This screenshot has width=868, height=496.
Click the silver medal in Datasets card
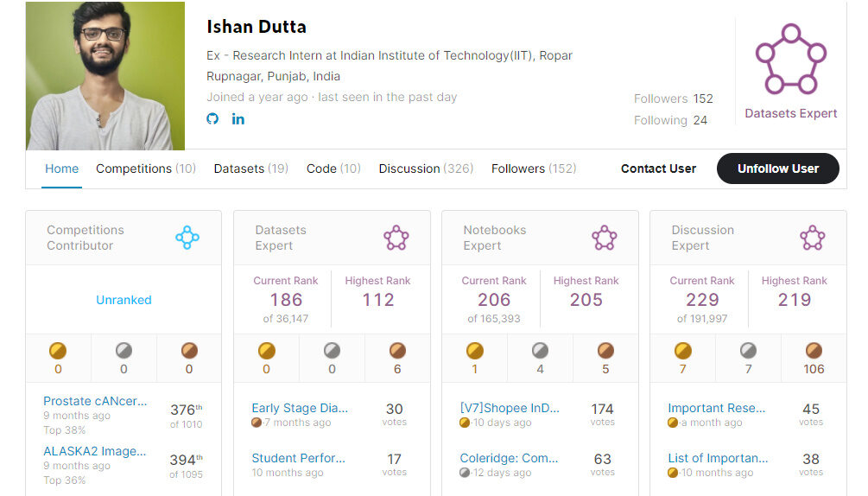pos(332,351)
